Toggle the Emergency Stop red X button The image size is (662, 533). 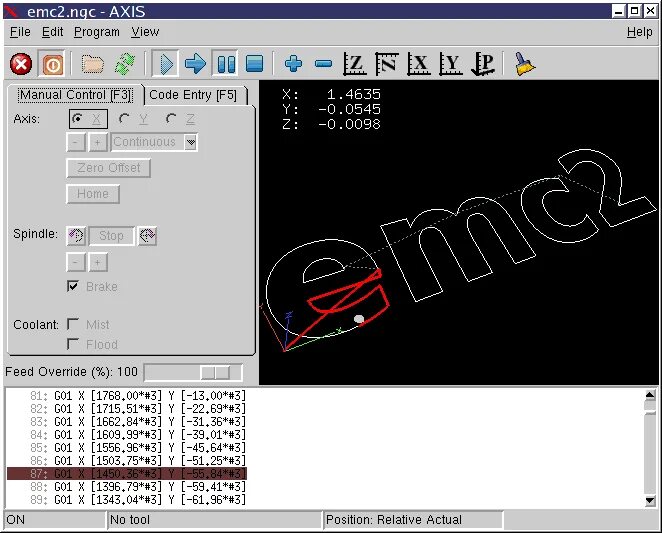tap(21, 64)
